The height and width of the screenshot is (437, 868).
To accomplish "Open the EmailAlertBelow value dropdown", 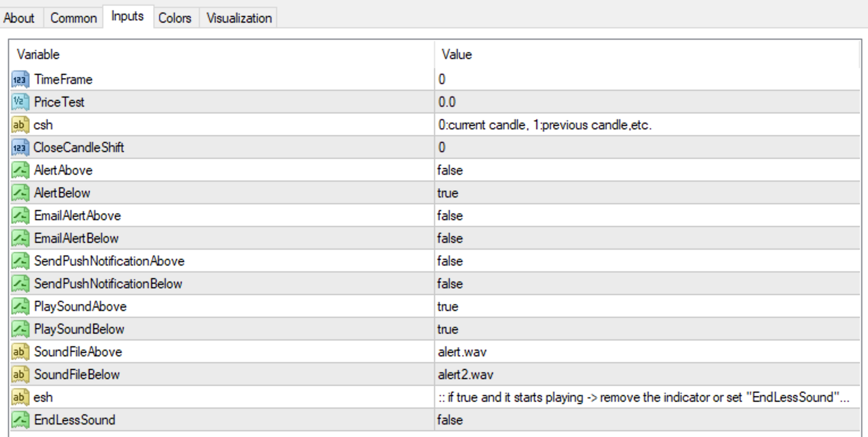I will pyautogui.click(x=450, y=238).
